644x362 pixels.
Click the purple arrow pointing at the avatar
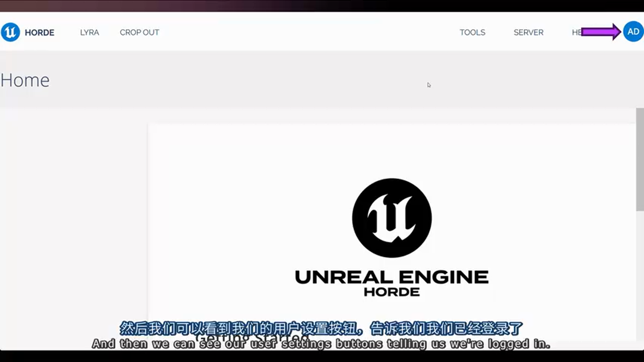pyautogui.click(x=600, y=32)
